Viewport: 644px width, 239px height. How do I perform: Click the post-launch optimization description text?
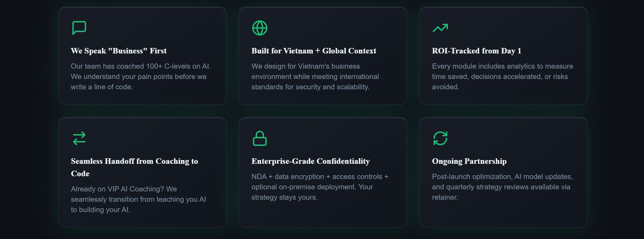502,187
